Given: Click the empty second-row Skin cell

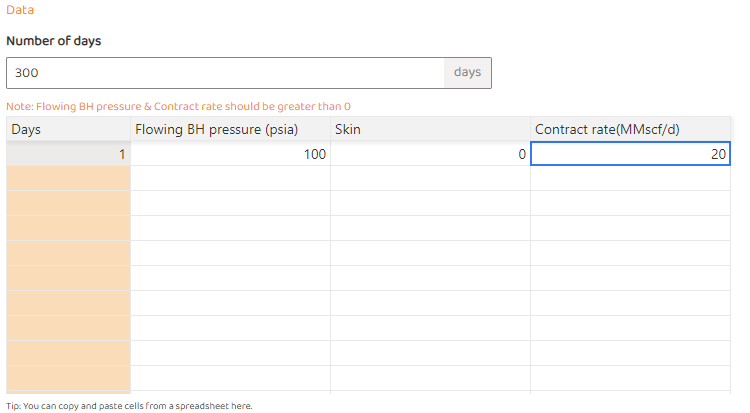Looking at the screenshot, I should pyautogui.click(x=430, y=178).
